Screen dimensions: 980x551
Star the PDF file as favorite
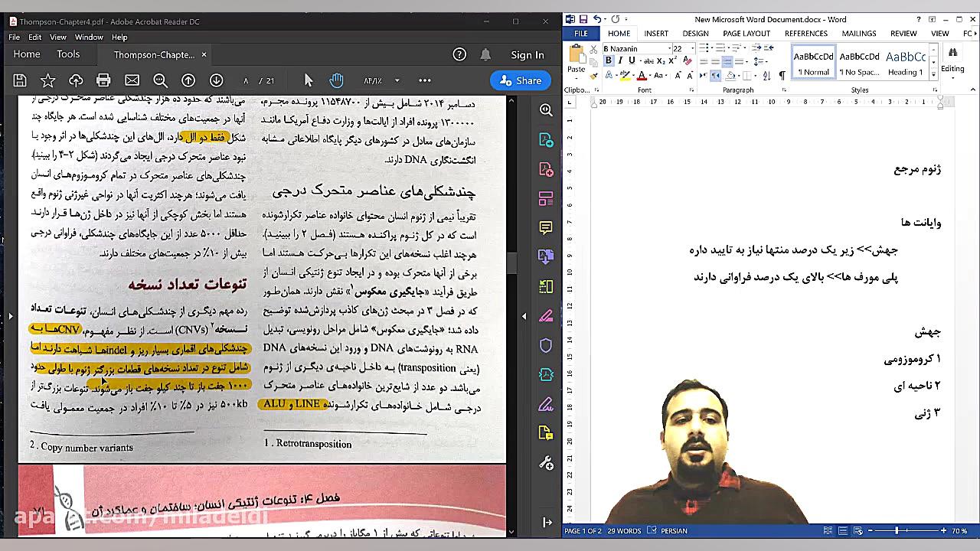pos(47,80)
